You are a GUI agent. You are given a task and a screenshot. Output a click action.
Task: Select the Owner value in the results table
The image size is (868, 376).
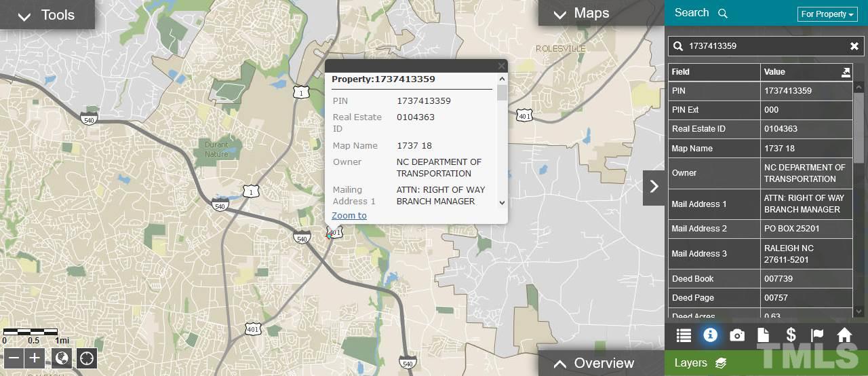point(806,173)
